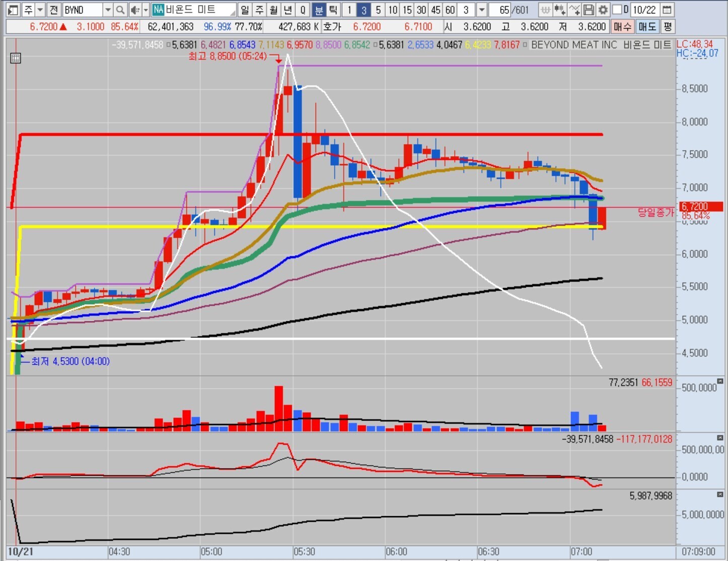The width and height of the screenshot is (728, 561).
Task: Click the data grid icon on chart
Action: (16, 58)
